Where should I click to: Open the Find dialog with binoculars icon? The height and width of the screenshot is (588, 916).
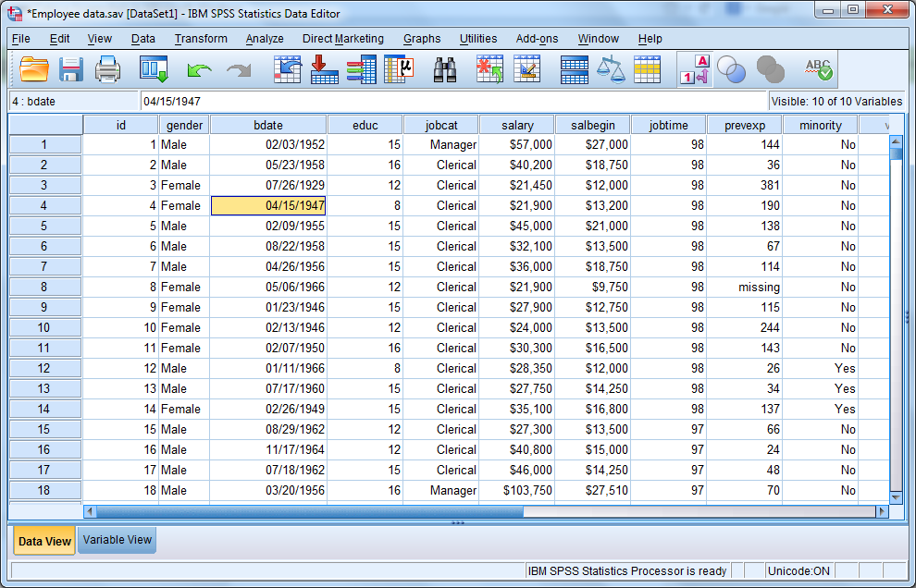coord(445,68)
